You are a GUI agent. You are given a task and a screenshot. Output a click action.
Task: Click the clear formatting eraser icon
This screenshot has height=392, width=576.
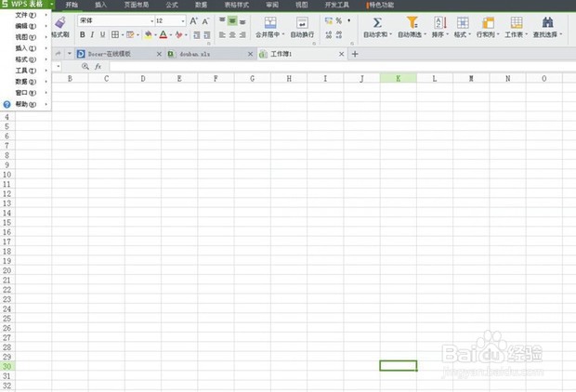point(179,35)
